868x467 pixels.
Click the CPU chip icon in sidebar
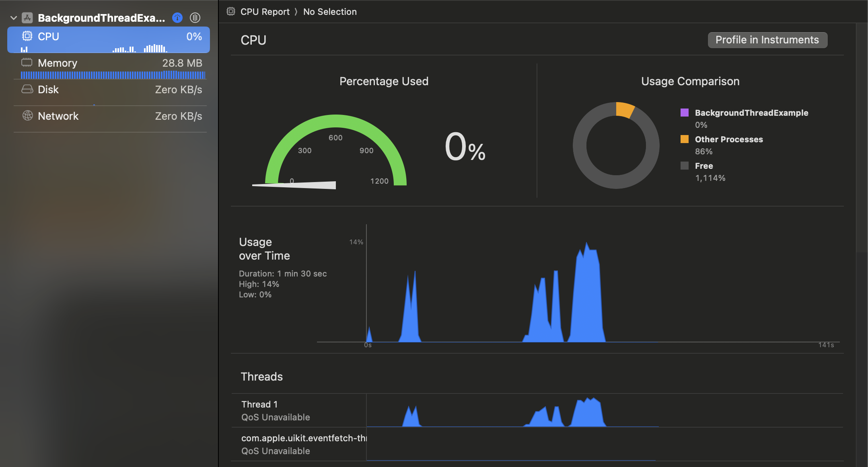(x=27, y=36)
